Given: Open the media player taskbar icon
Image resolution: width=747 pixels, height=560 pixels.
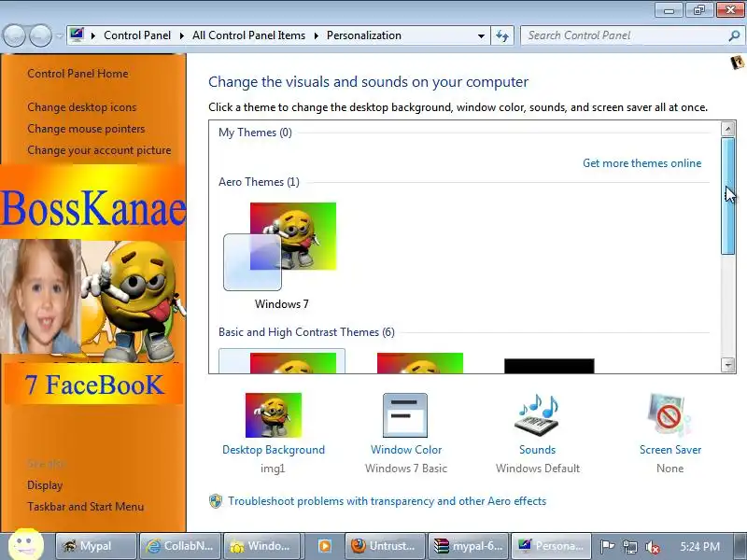Looking at the screenshot, I should [324, 546].
